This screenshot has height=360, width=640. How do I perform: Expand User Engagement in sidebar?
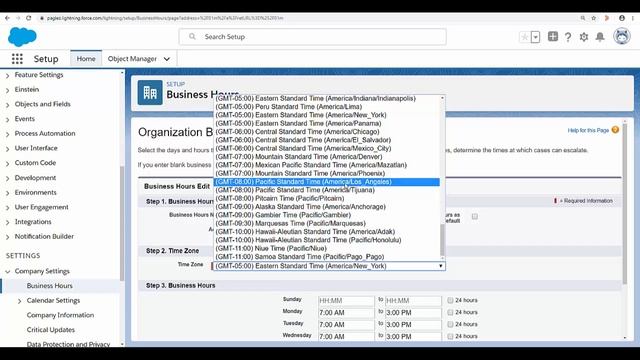[7, 208]
